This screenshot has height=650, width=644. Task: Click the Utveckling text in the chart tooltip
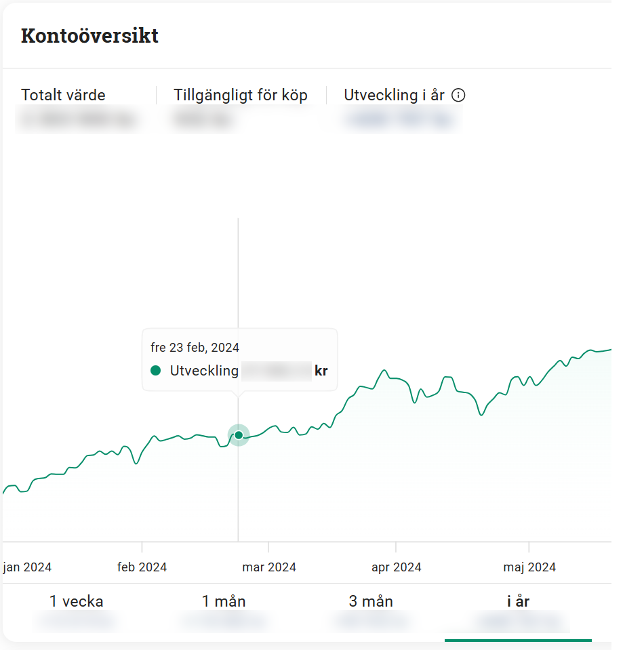(x=204, y=371)
